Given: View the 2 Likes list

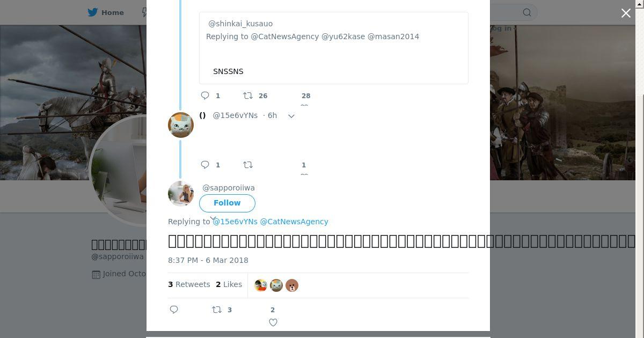Looking at the screenshot, I should pos(229,284).
